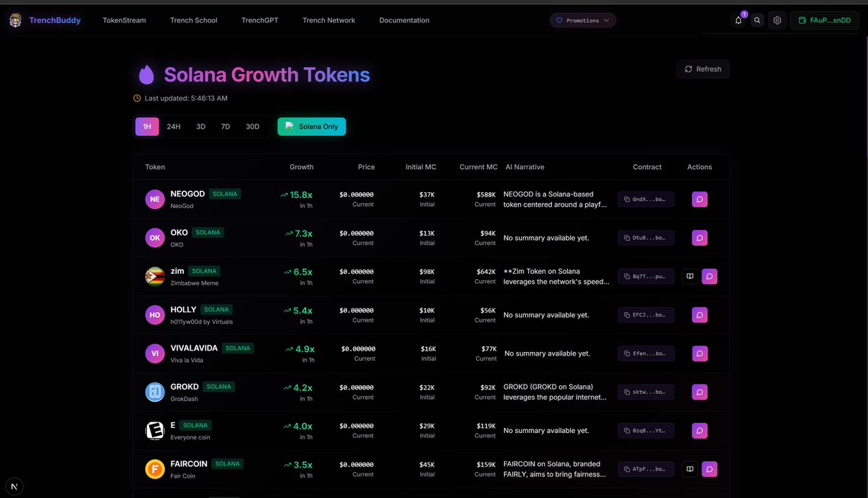Click the OKO token avatar
This screenshot has width=868, height=498.
(155, 237)
